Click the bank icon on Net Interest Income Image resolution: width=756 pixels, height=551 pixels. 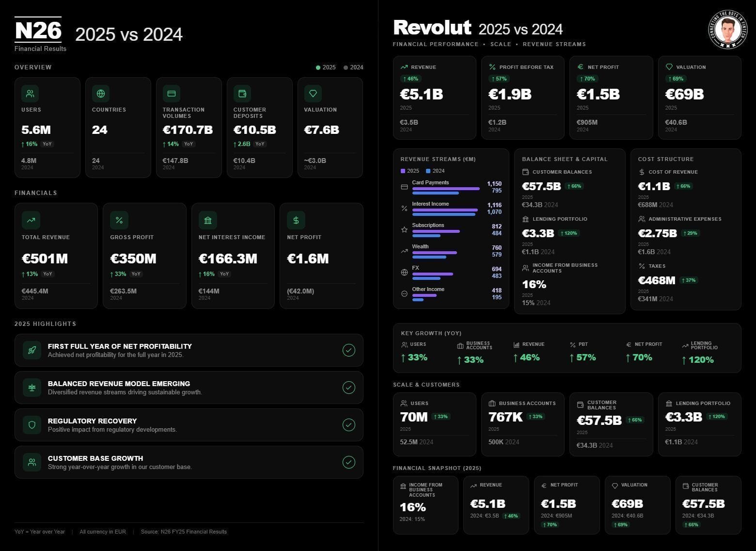[208, 220]
